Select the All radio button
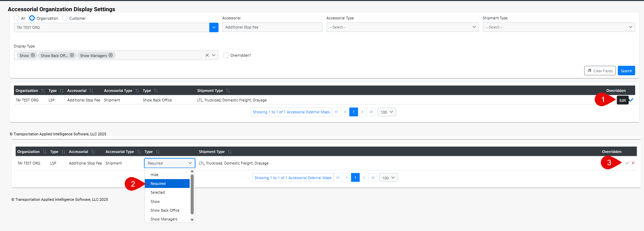The width and height of the screenshot is (644, 231). pyautogui.click(x=17, y=18)
